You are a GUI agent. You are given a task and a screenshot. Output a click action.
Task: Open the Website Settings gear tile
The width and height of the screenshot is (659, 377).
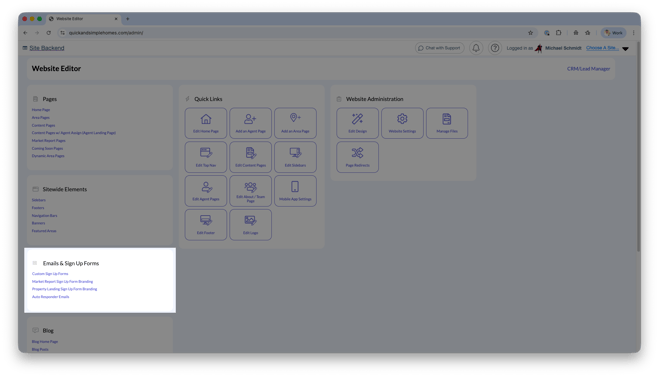pyautogui.click(x=402, y=123)
